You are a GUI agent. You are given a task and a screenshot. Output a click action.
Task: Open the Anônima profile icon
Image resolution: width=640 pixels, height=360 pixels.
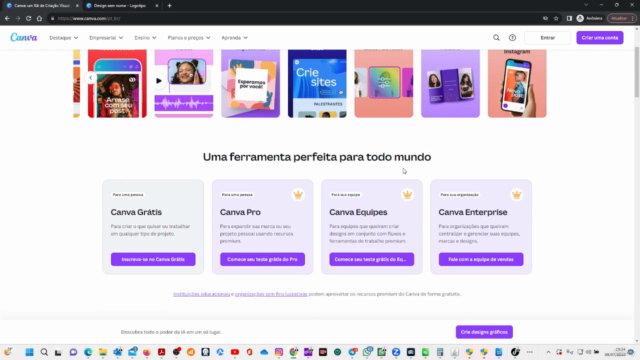pos(580,18)
